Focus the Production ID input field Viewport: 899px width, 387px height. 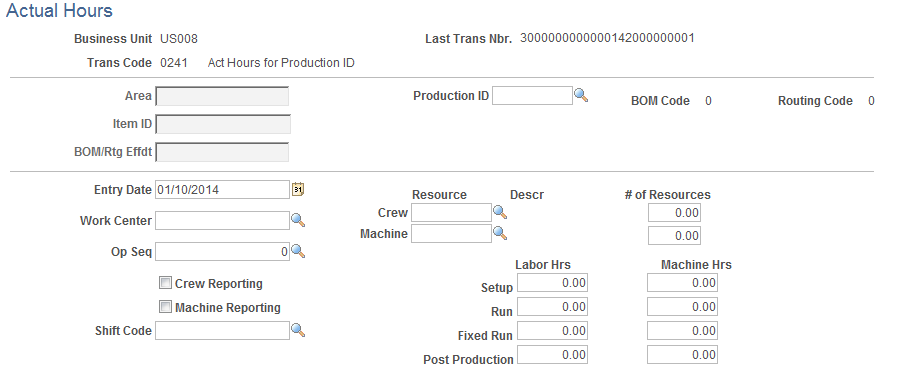pos(532,96)
